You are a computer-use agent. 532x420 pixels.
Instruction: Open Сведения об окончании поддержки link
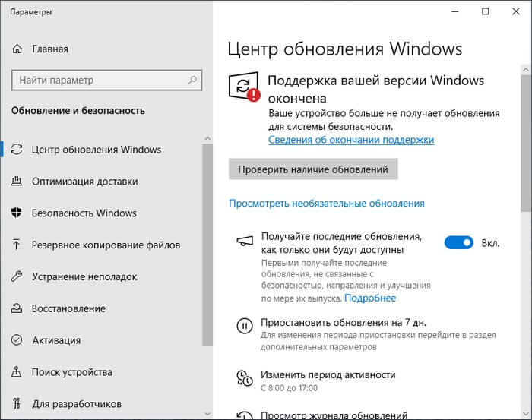coord(351,140)
